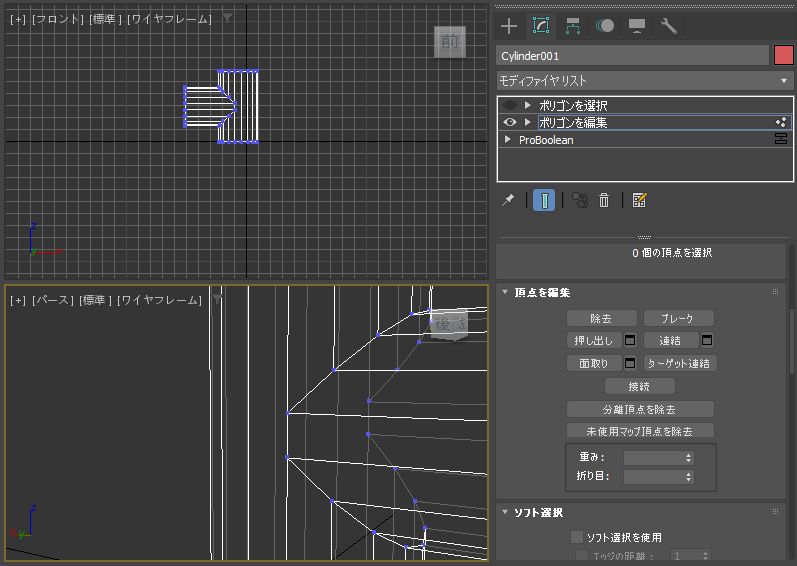Open 連結 settings box icon
797x566 pixels.
(707, 340)
